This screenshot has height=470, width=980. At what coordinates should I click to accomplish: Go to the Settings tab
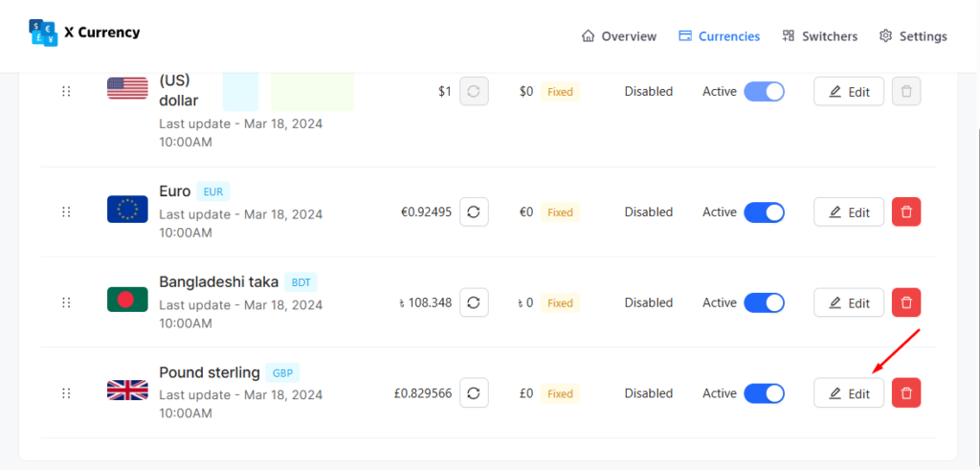(913, 36)
